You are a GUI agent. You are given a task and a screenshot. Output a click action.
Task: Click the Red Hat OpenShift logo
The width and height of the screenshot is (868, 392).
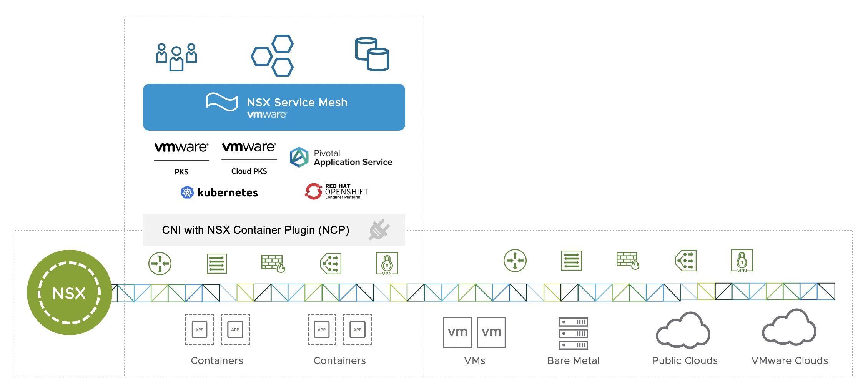coord(336,191)
